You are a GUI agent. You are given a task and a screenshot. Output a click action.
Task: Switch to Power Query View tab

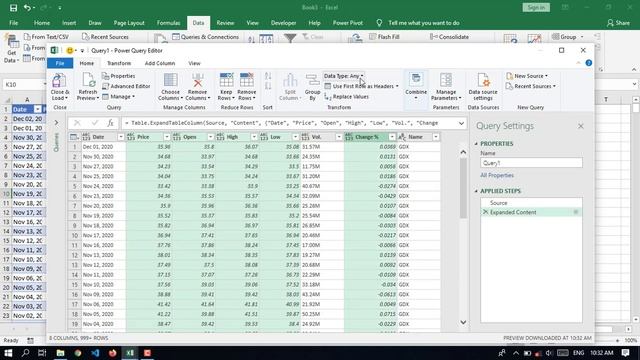click(x=194, y=63)
